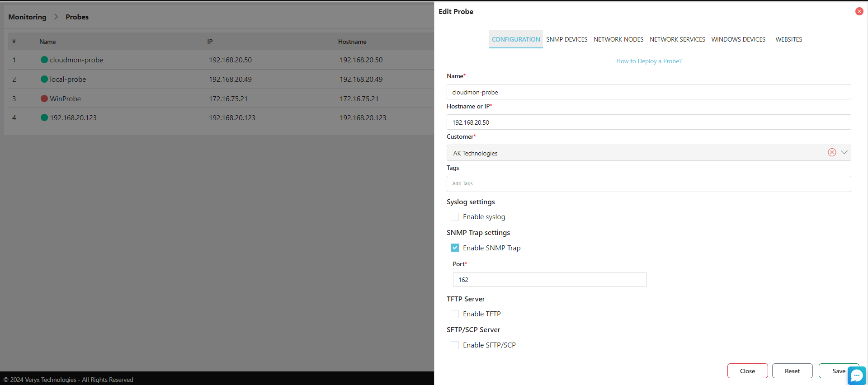Switch to the Configuration tab
This screenshot has height=385, width=868.
click(x=516, y=39)
